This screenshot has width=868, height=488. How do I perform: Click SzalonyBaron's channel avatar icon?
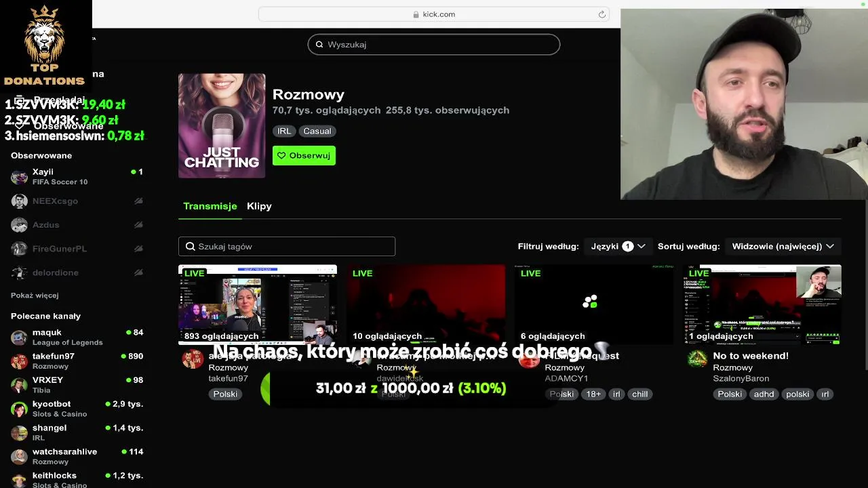point(697,359)
